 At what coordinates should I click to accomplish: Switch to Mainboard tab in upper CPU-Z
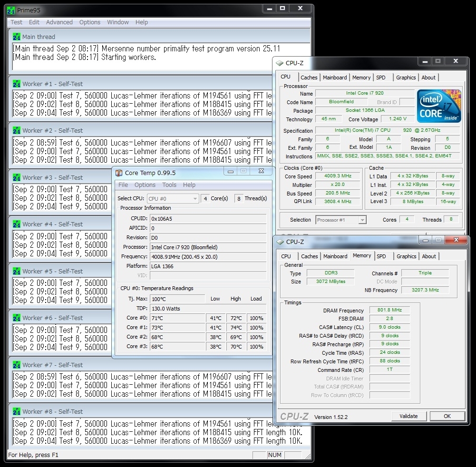click(335, 78)
